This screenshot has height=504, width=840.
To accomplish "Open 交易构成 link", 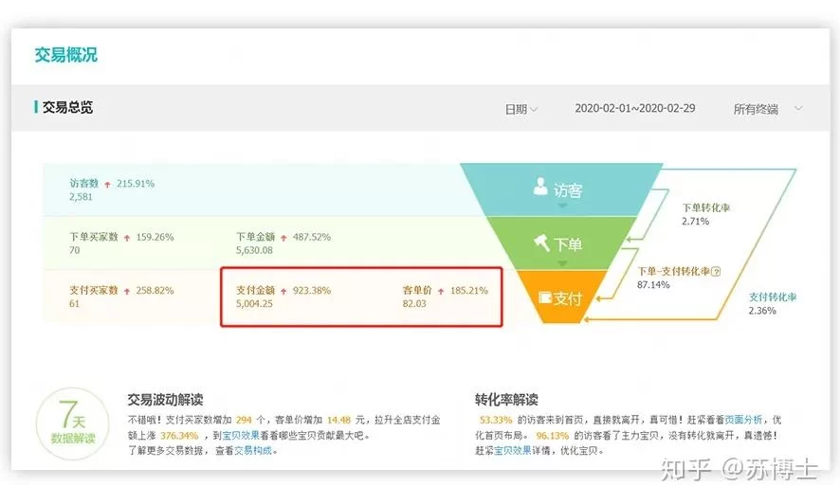I will click(252, 450).
